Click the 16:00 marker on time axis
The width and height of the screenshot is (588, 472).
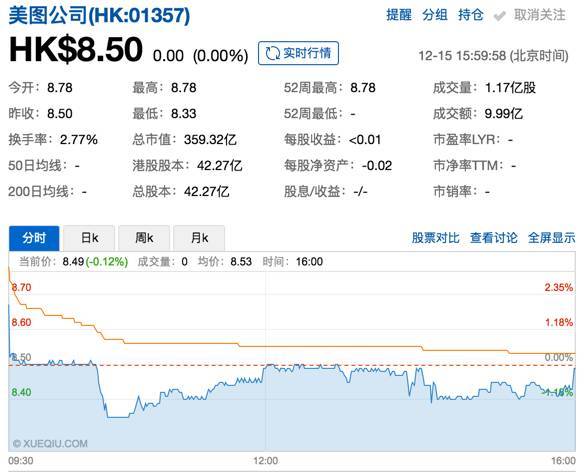563,461
